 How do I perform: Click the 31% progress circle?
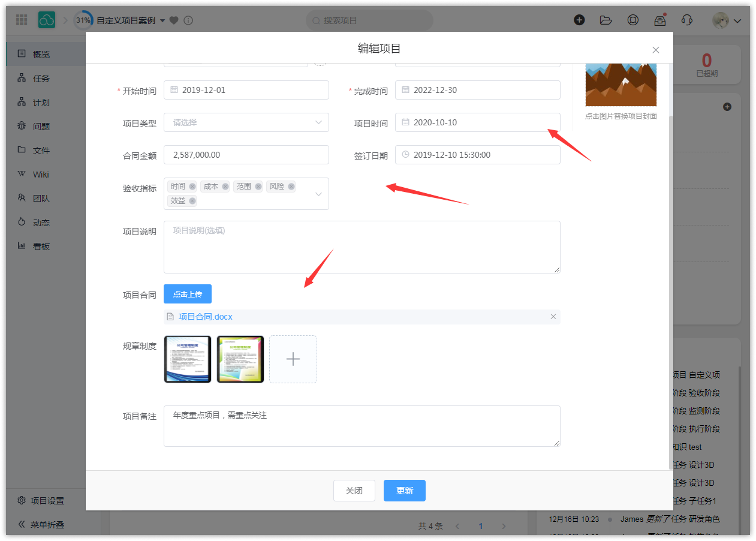[83, 20]
